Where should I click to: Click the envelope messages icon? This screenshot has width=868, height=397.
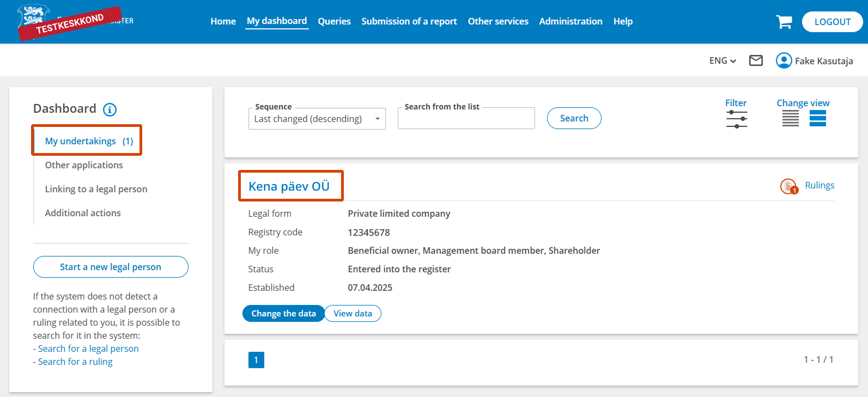(x=756, y=60)
